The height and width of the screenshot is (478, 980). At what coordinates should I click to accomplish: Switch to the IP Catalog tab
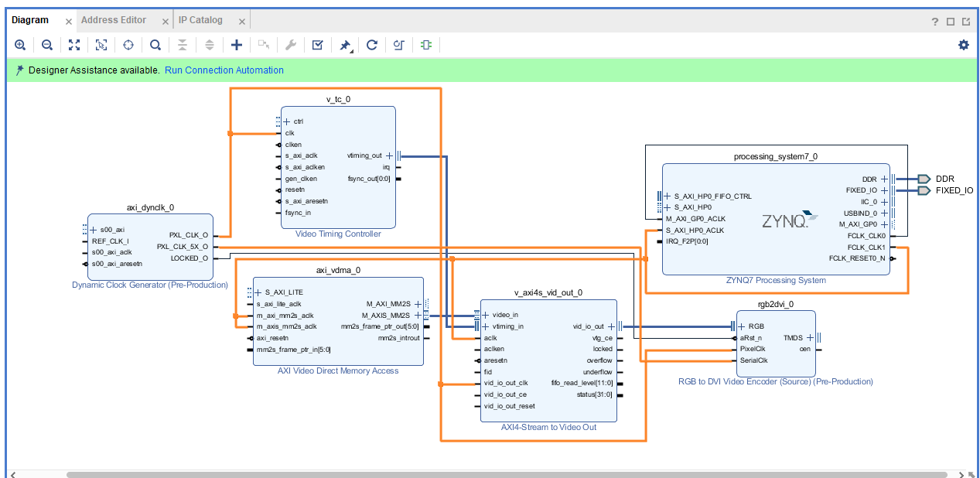[200, 20]
